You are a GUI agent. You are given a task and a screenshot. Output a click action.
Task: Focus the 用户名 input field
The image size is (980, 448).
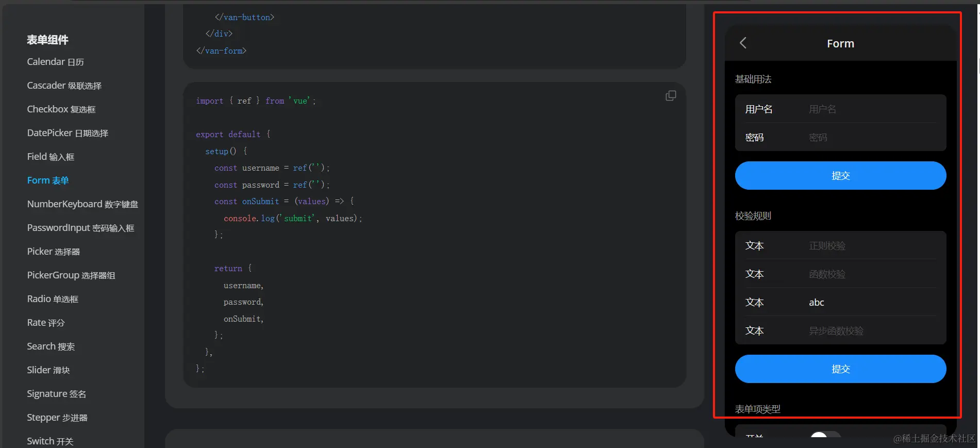coord(873,109)
